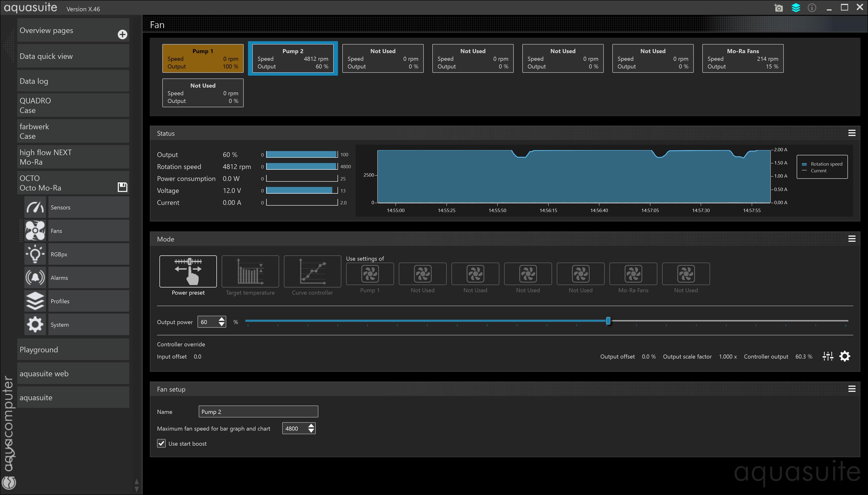Click the Output power slider handle

(608, 321)
